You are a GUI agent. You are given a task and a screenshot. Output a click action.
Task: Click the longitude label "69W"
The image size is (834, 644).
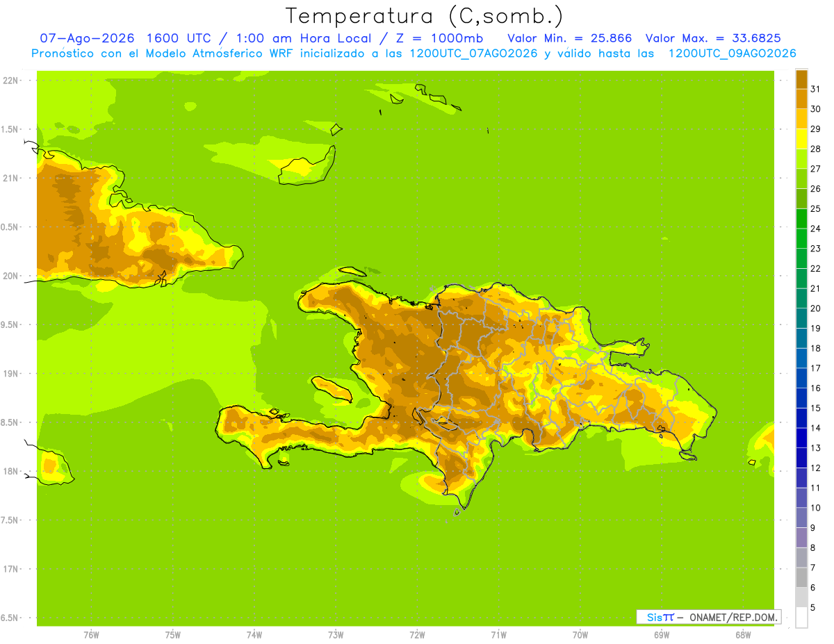pyautogui.click(x=662, y=635)
